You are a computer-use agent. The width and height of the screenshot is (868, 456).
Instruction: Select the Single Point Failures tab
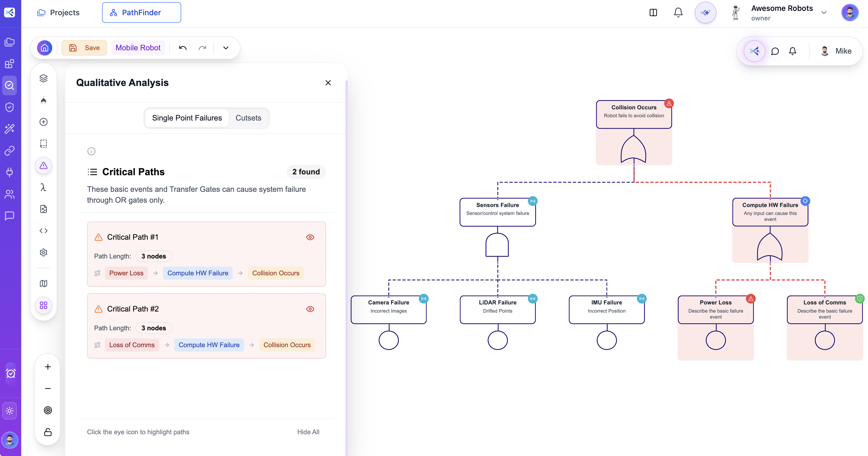pyautogui.click(x=187, y=118)
